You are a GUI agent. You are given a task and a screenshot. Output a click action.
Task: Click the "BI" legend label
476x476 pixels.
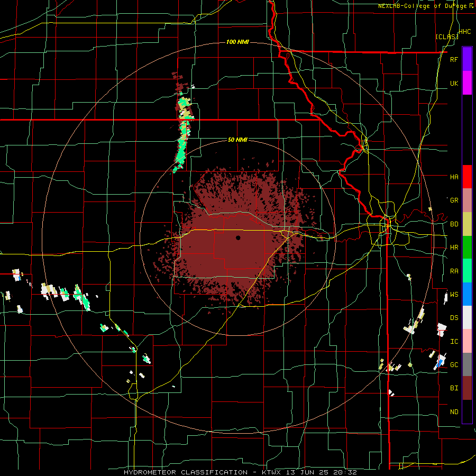454,388
